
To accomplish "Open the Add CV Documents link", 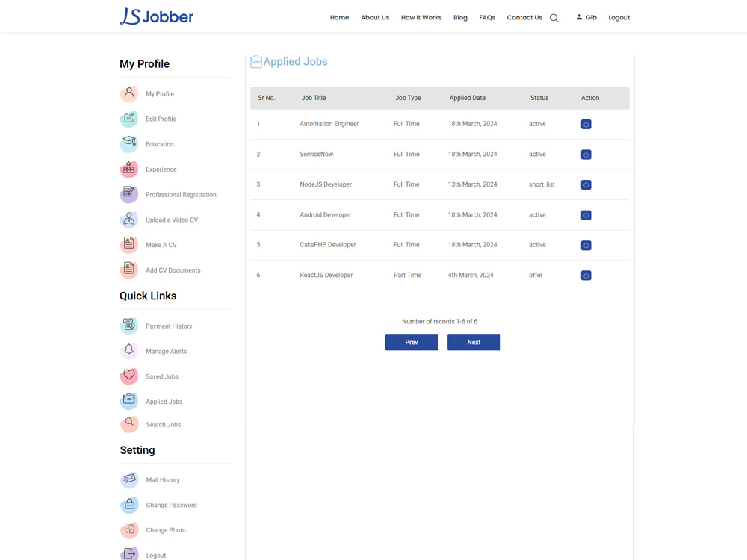I will coord(173,270).
